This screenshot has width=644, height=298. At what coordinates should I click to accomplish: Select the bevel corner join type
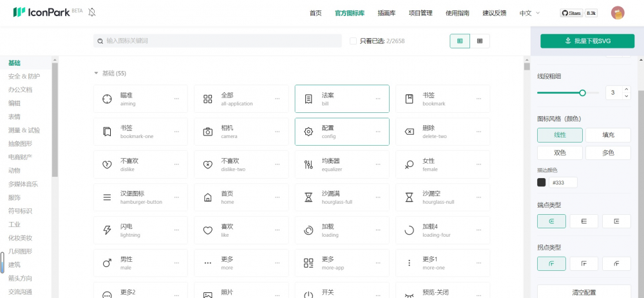pos(616,263)
